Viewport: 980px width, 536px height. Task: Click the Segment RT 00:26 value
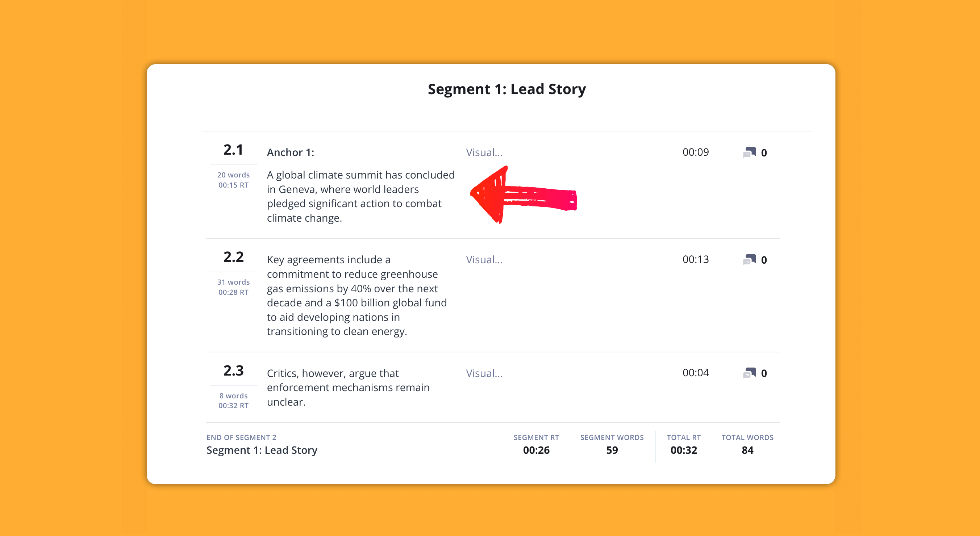536,450
